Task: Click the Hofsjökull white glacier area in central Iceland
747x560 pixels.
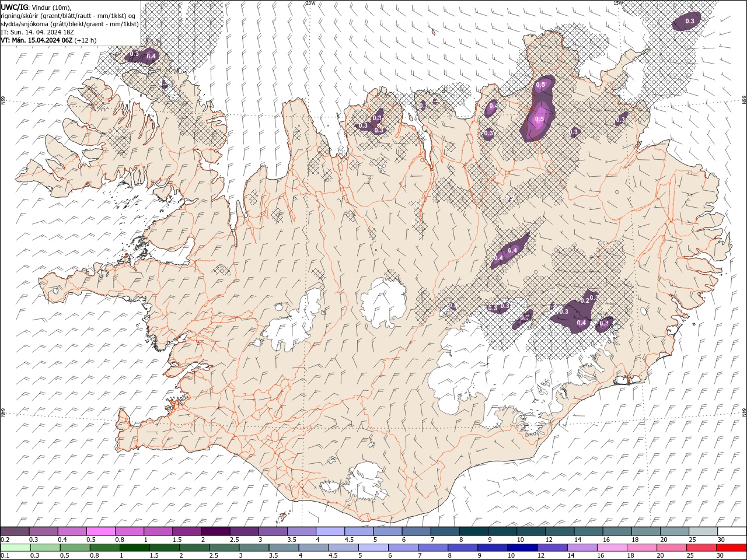Action: (x=383, y=302)
